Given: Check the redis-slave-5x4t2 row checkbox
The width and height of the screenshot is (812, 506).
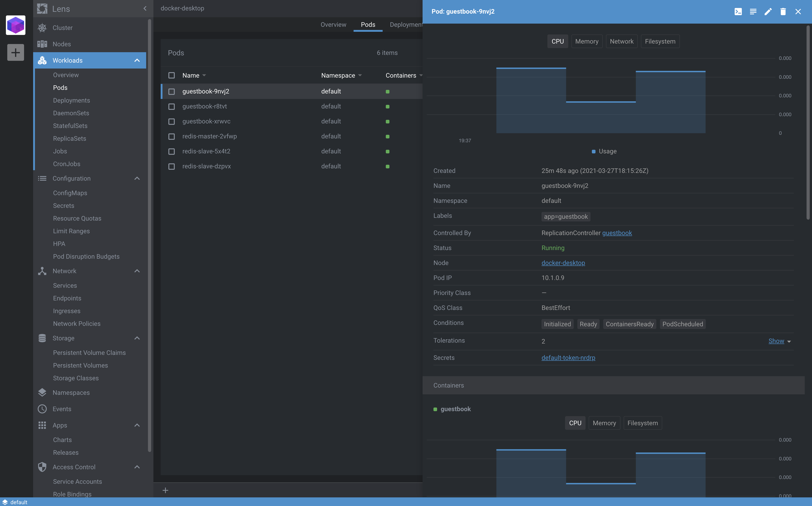Looking at the screenshot, I should (x=171, y=152).
